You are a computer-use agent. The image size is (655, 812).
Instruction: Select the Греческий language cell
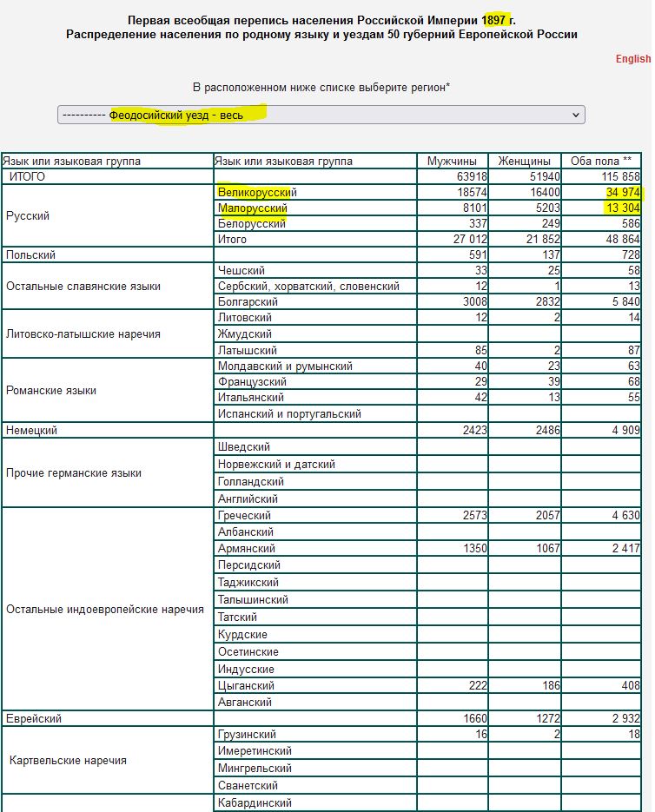click(x=246, y=516)
